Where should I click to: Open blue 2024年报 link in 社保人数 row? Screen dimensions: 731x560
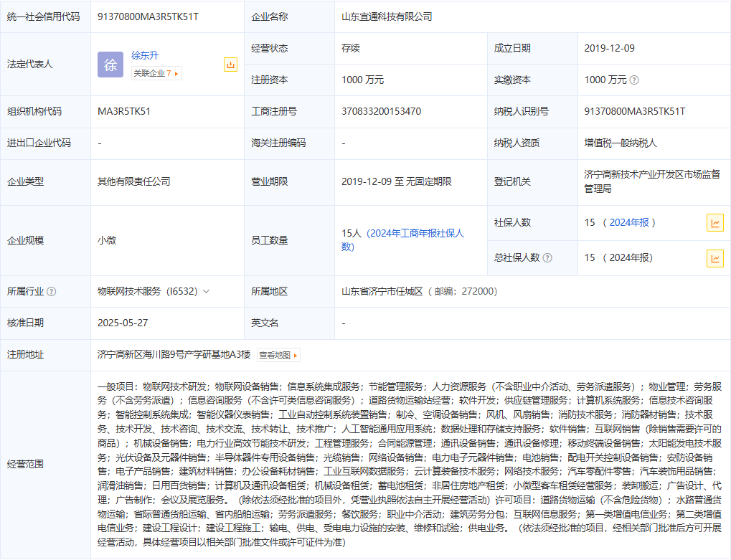(632, 223)
